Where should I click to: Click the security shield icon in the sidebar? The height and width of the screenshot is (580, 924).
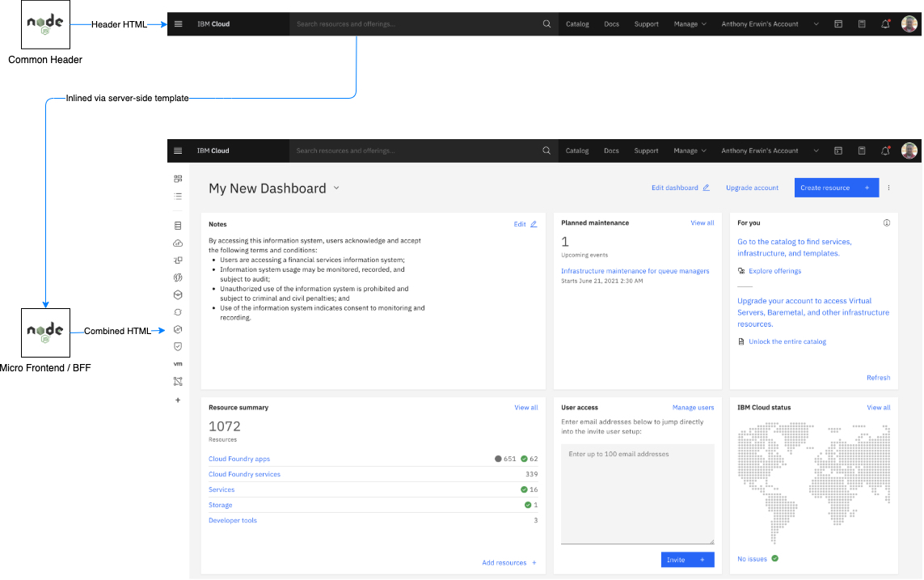(x=178, y=346)
